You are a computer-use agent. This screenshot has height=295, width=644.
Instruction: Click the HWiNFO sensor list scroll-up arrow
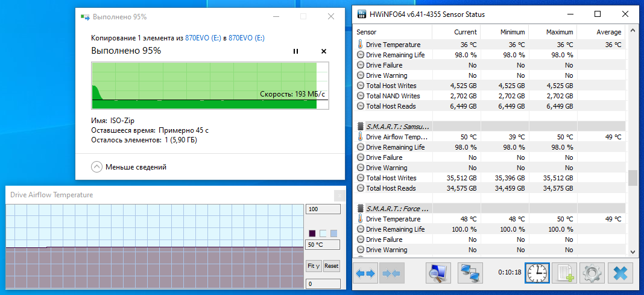[x=633, y=31]
